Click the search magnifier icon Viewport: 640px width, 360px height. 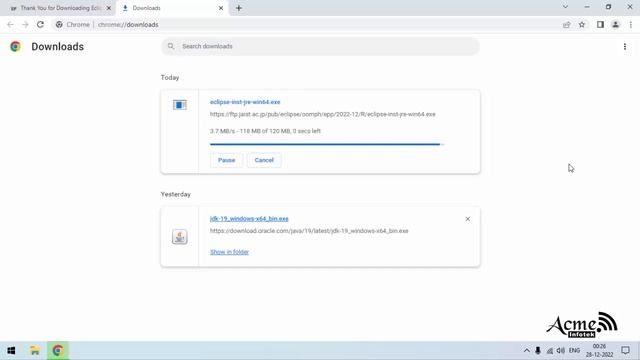171,46
